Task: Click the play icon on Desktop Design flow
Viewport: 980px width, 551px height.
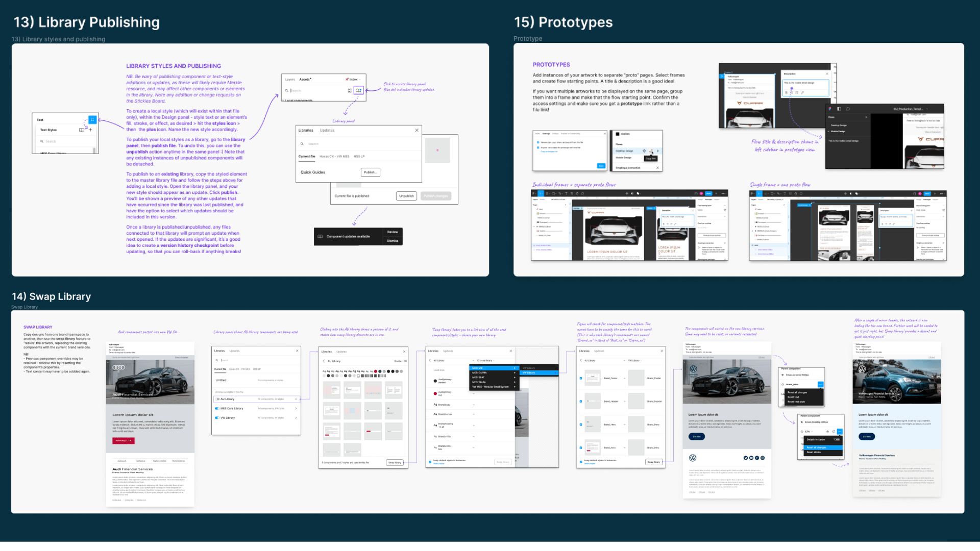Action: coord(657,151)
